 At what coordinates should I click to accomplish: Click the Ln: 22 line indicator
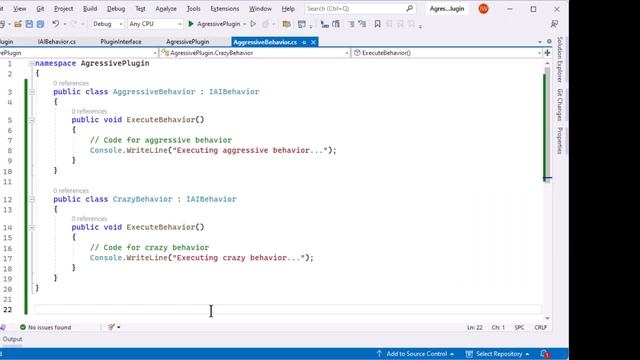[x=475, y=327]
